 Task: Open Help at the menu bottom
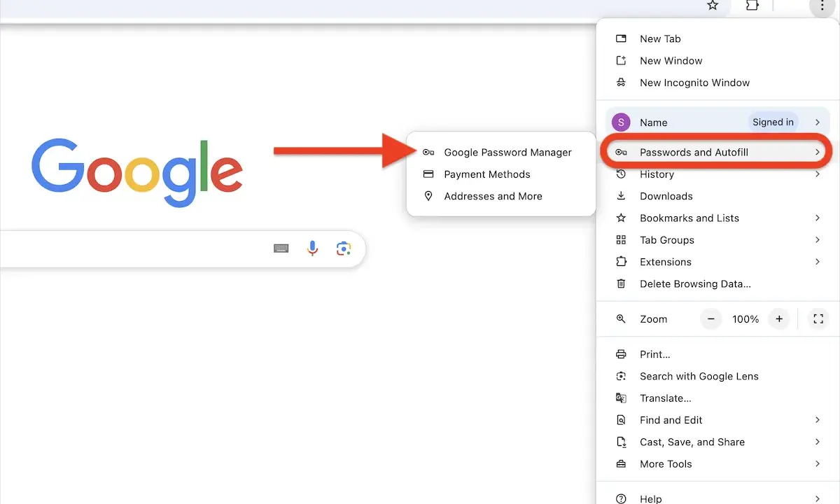click(717, 497)
